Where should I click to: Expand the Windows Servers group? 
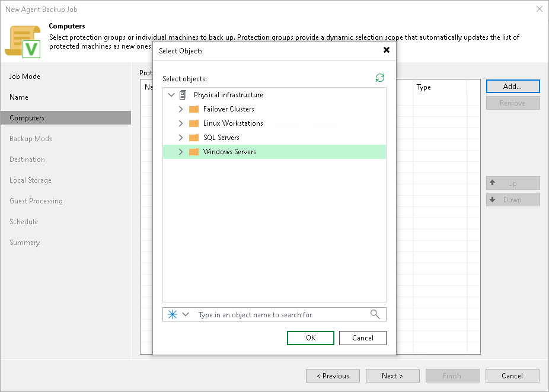click(x=181, y=152)
